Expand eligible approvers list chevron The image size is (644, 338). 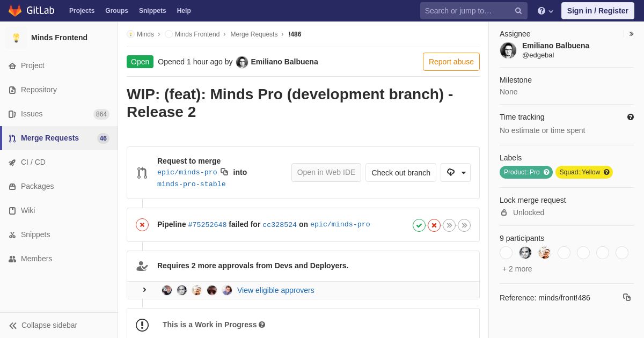point(144,290)
